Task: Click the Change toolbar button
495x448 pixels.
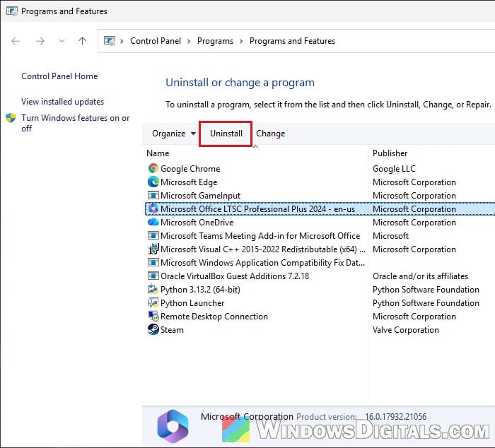Action: coord(271,134)
